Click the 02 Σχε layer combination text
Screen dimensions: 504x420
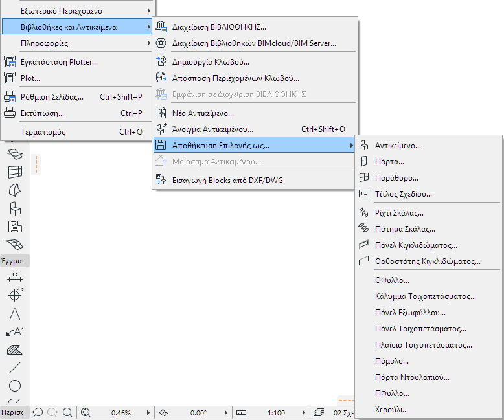[x=343, y=413]
